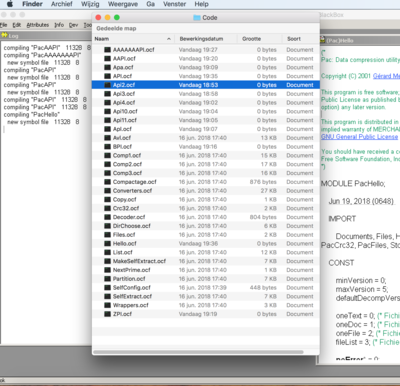This screenshot has width=400, height=386.
Task: Open the Apple menu icon
Action: click(x=10, y=4)
